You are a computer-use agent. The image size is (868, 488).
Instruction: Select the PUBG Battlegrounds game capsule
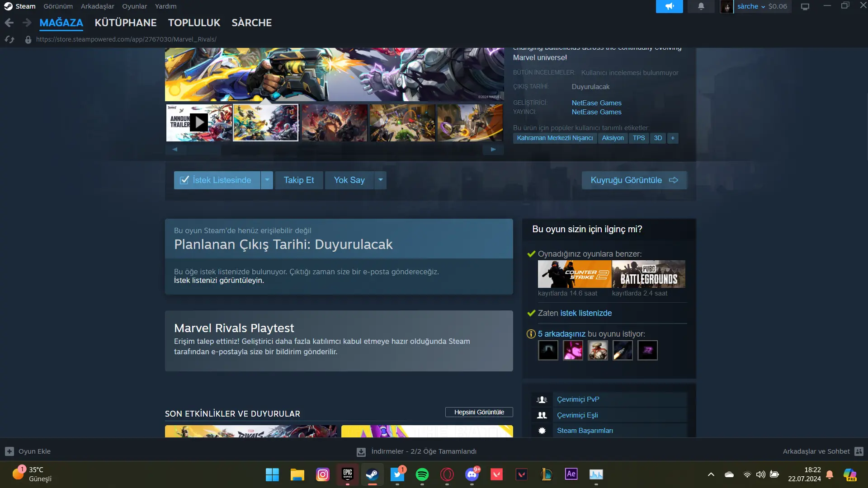click(649, 274)
